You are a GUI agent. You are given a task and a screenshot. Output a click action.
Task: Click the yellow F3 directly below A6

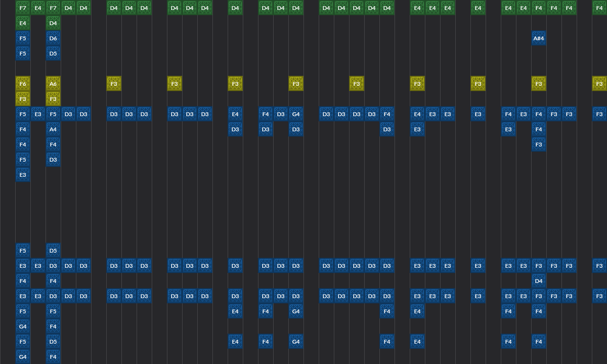coord(53,99)
